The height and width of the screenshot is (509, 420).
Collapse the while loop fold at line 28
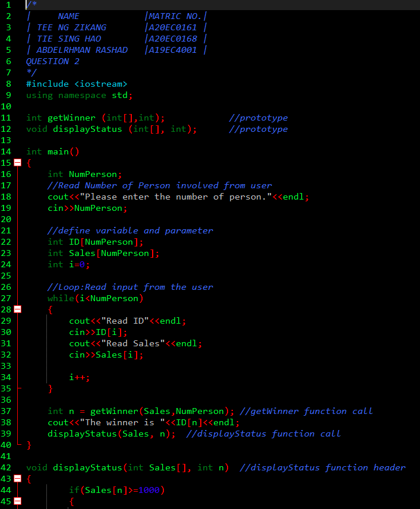click(x=17, y=309)
